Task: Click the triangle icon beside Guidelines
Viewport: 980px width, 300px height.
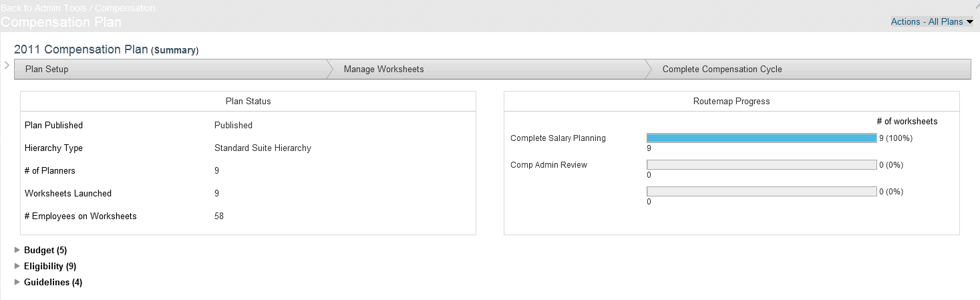Action: click(x=17, y=282)
